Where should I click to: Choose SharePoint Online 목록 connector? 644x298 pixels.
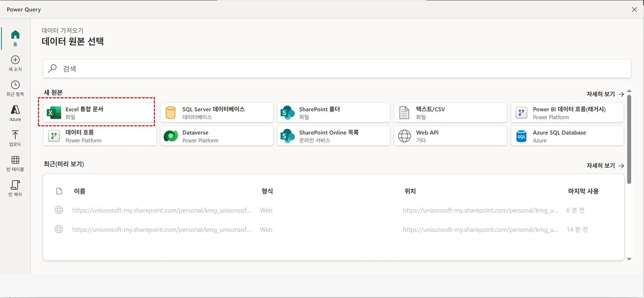pyautogui.click(x=333, y=136)
